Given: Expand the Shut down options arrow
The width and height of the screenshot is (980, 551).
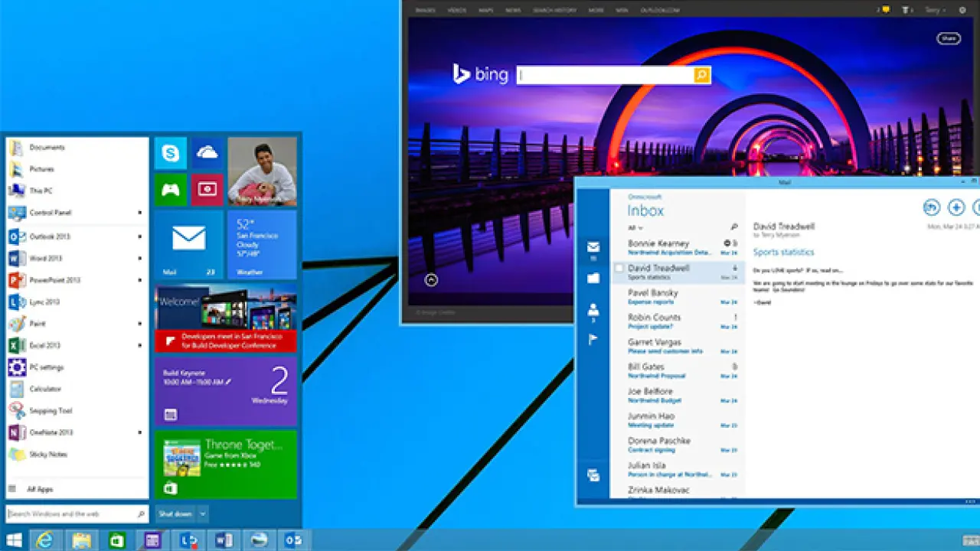Looking at the screenshot, I should (x=203, y=514).
